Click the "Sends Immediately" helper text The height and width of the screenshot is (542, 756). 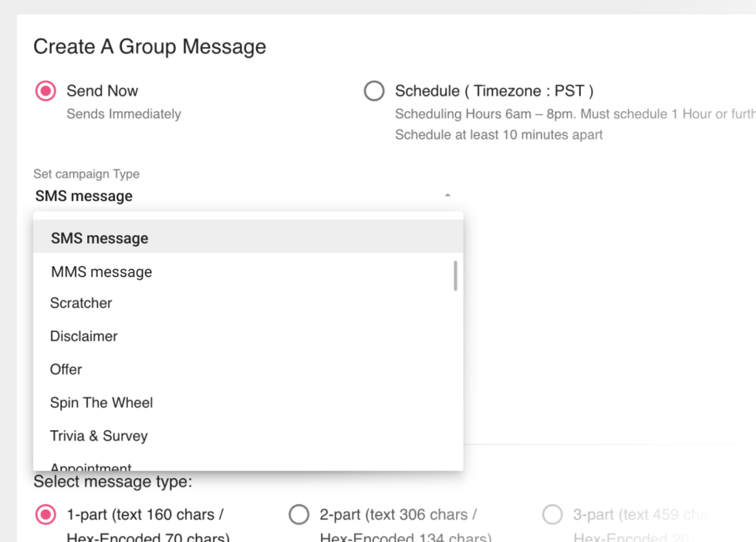(x=123, y=113)
